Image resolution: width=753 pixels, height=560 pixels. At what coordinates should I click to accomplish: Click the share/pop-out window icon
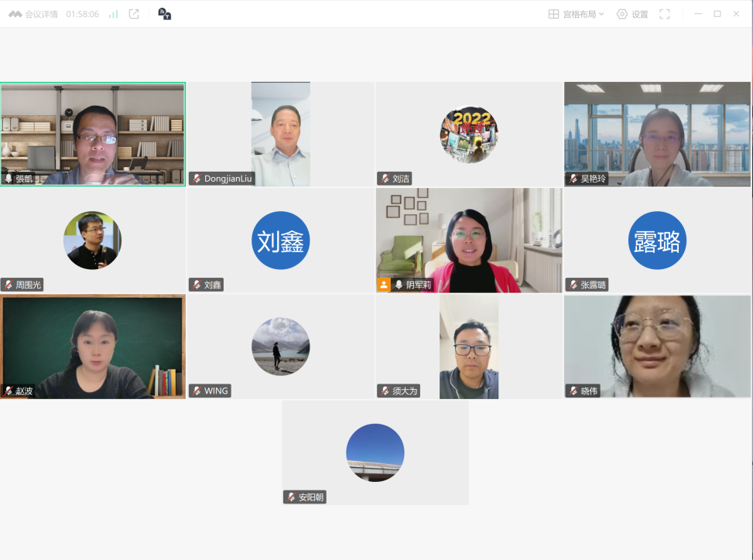point(134,14)
